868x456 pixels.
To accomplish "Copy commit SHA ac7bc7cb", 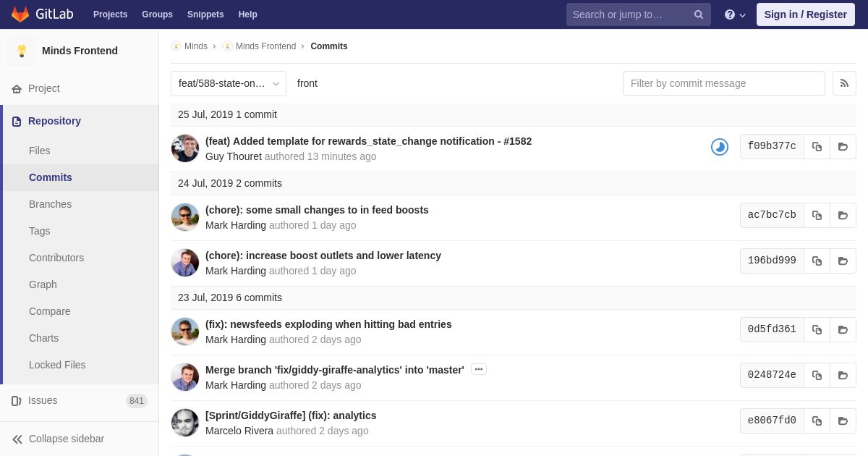I will pos(817,215).
